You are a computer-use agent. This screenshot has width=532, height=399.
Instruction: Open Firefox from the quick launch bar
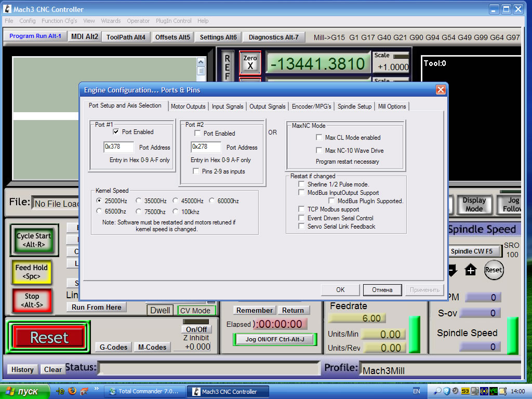pos(72,391)
